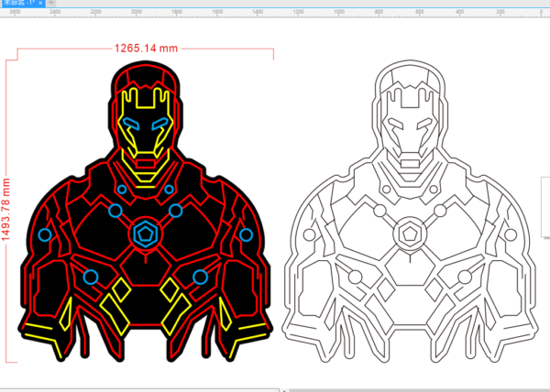The image size is (550, 392).
Task: Select the outline-only Iron Man drawing
Action: click(410, 212)
